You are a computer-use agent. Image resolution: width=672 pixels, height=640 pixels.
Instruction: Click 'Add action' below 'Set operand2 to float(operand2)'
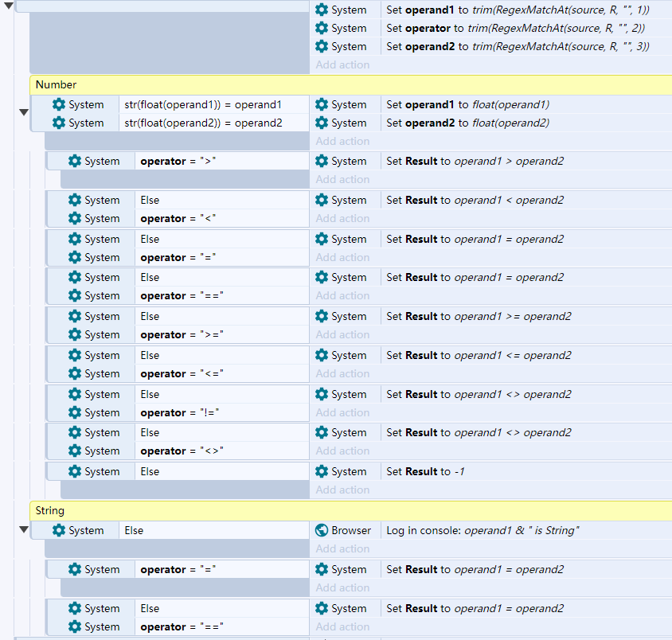click(x=342, y=141)
